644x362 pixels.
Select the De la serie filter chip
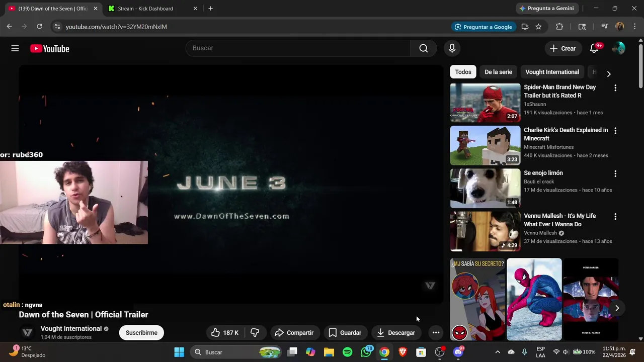pos(498,72)
